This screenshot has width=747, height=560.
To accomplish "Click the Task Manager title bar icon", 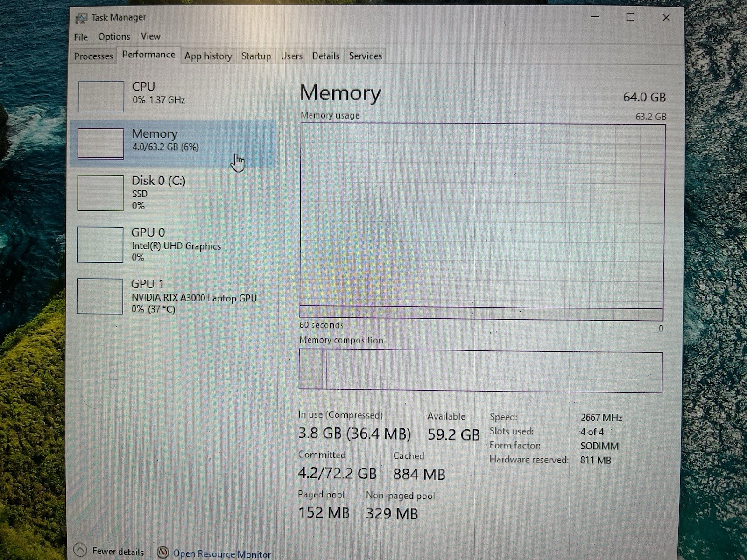I will tap(81, 18).
